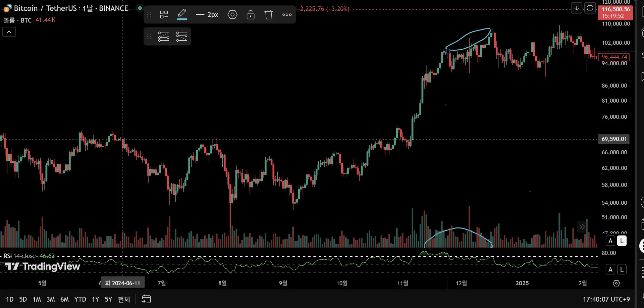Select the 전체 (all) time range
The width and height of the screenshot is (644, 308).
(x=124, y=299)
